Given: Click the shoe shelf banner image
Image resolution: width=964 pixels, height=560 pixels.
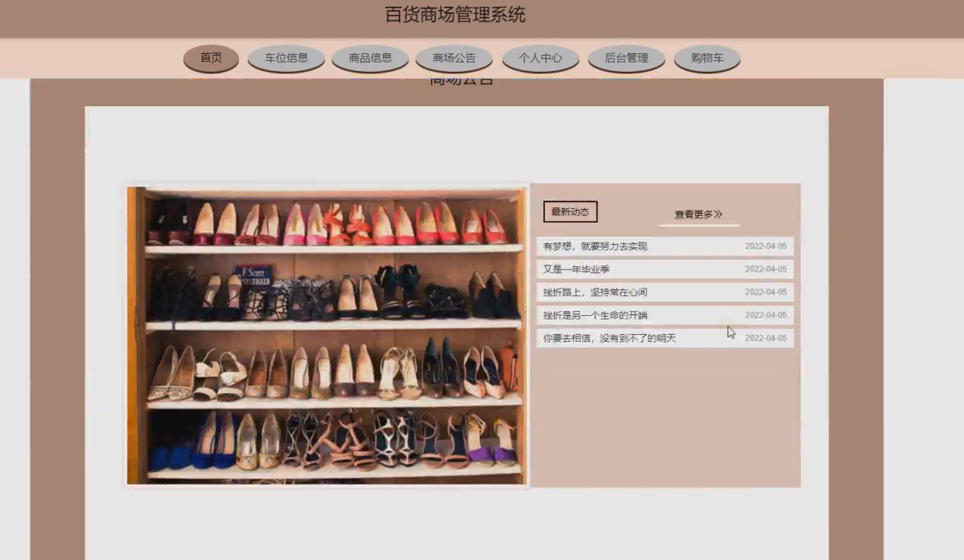Looking at the screenshot, I should (326, 334).
